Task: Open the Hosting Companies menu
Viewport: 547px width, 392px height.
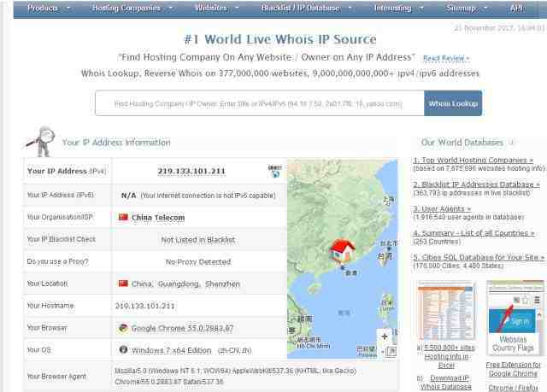Action: (x=126, y=8)
